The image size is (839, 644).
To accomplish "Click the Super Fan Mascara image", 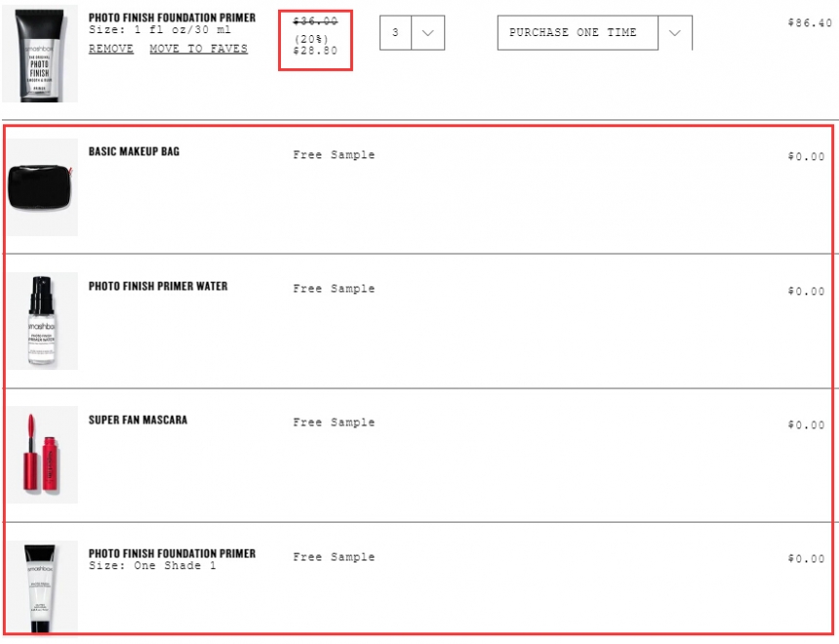I will [42, 455].
